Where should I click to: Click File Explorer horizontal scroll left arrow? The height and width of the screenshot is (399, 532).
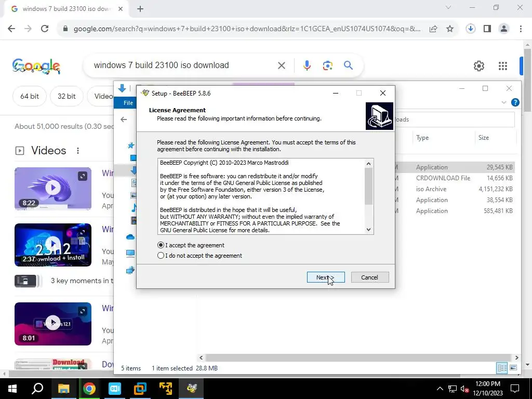point(201,357)
